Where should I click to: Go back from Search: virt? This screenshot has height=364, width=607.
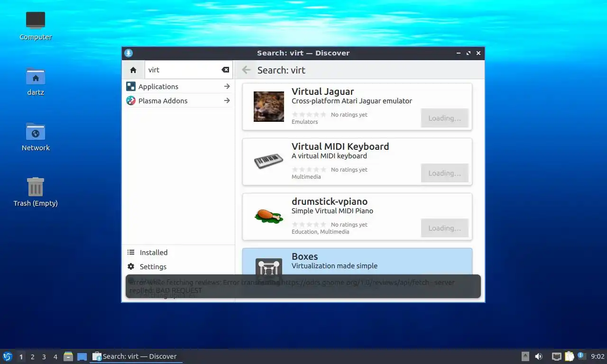(246, 70)
